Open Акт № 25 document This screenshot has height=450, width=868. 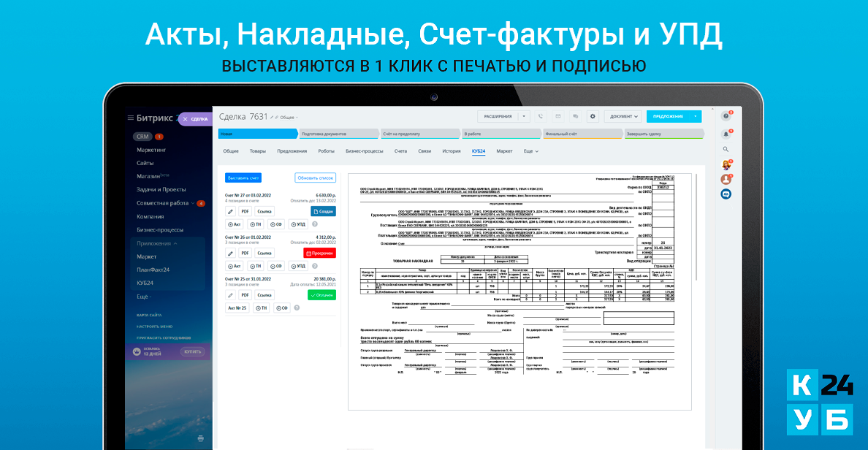[237, 308]
